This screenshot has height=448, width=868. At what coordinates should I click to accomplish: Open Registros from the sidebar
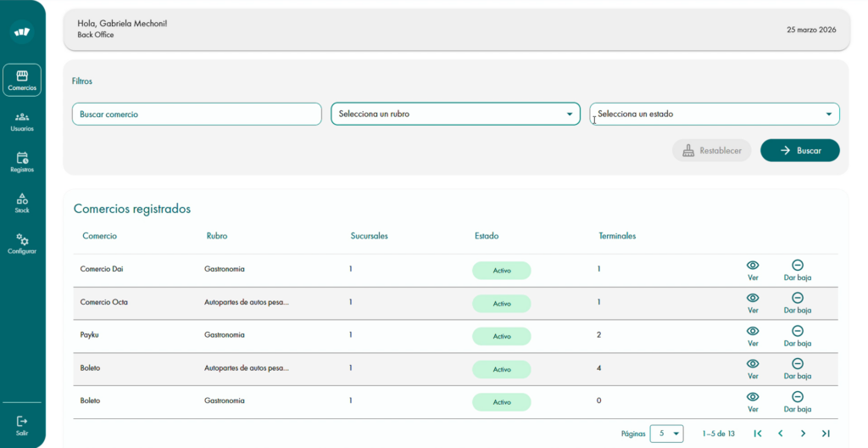[22, 162]
